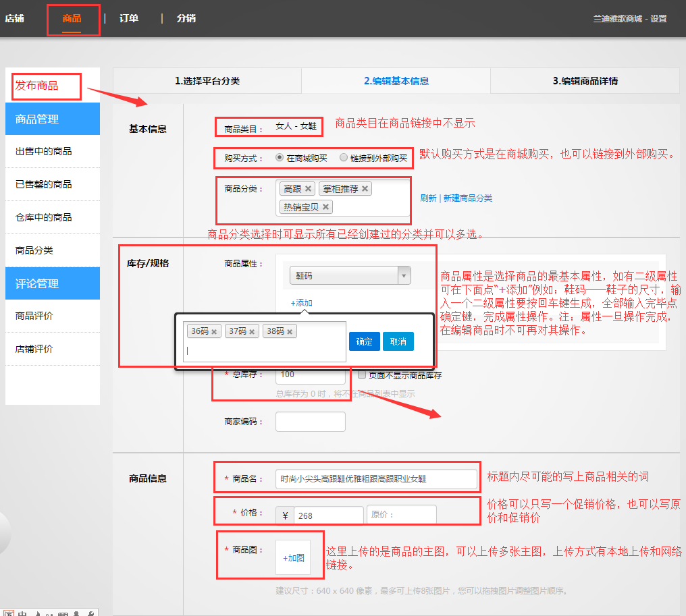The width and height of the screenshot is (686, 616).
Task: Confirm sizes with 确定 button
Action: pos(365,341)
